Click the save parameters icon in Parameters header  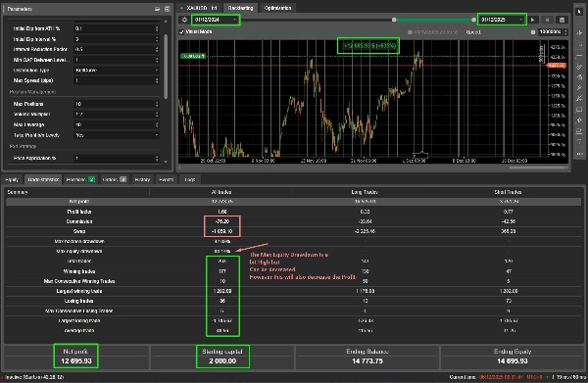(168, 9)
